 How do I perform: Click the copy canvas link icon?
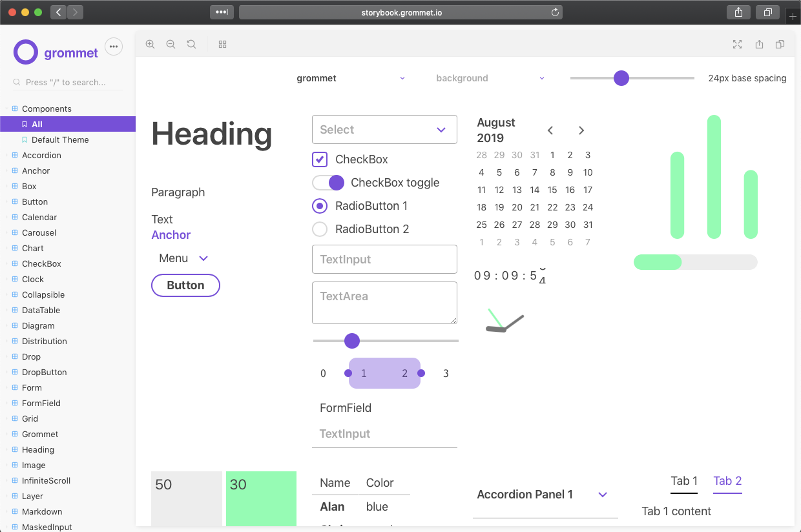click(x=780, y=45)
